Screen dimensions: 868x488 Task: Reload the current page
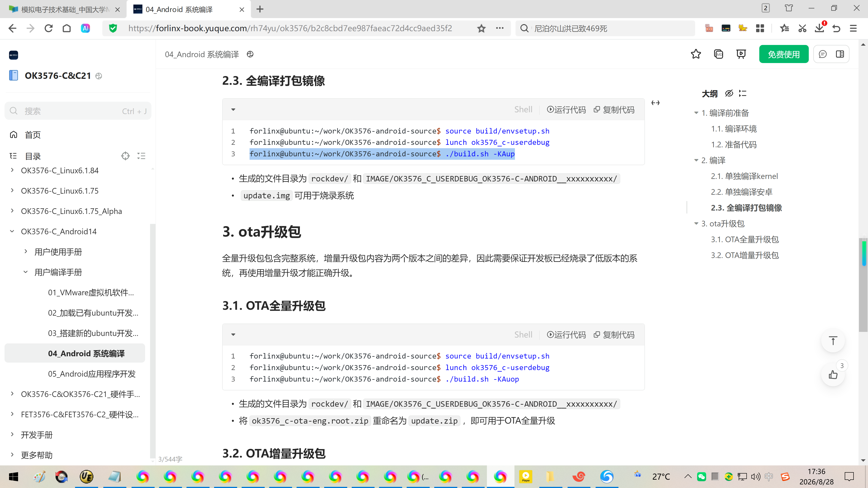49,28
